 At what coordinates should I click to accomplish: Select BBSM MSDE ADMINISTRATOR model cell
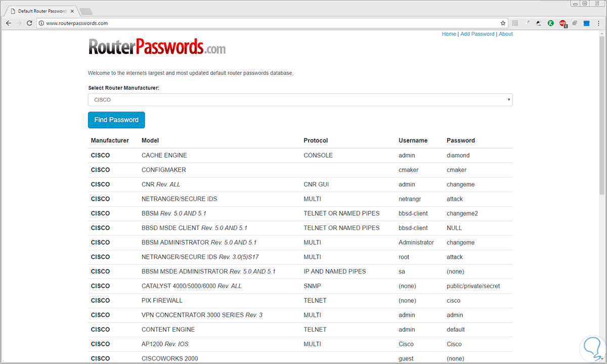[208, 271]
